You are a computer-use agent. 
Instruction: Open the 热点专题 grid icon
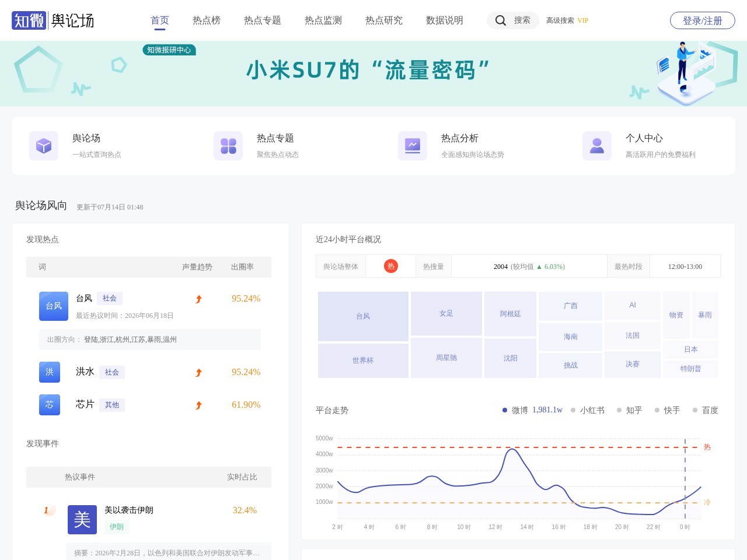(x=228, y=146)
